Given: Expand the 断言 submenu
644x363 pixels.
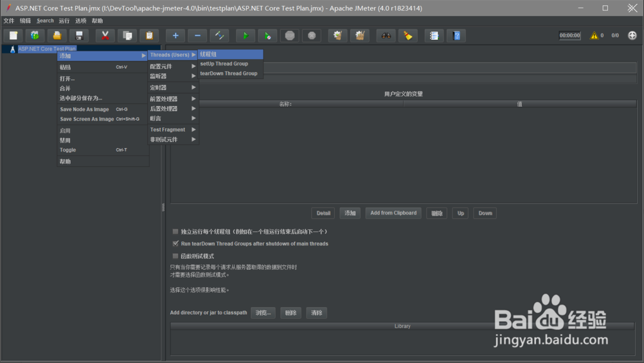Looking at the screenshot, I should [x=173, y=118].
